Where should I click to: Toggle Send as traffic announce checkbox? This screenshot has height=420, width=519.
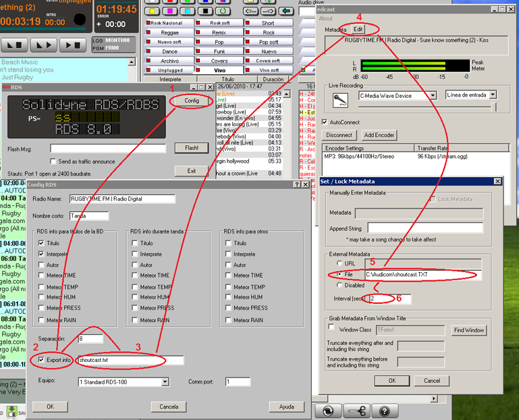point(53,161)
